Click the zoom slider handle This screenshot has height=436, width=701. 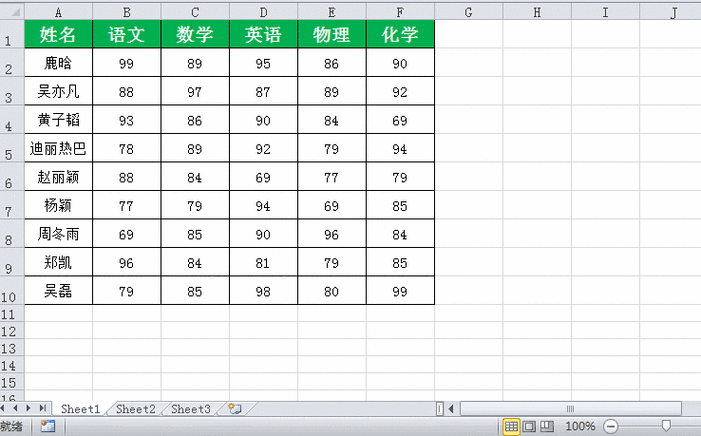(666, 426)
